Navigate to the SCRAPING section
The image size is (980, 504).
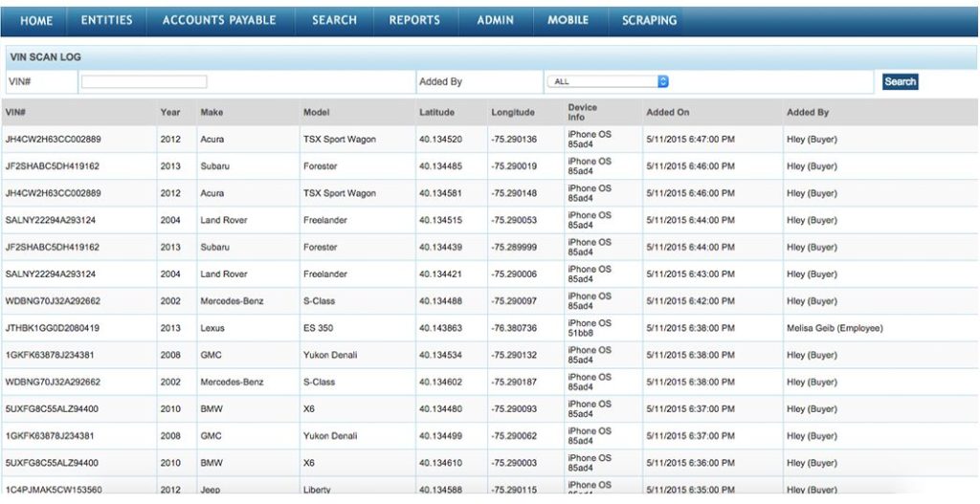pos(649,20)
